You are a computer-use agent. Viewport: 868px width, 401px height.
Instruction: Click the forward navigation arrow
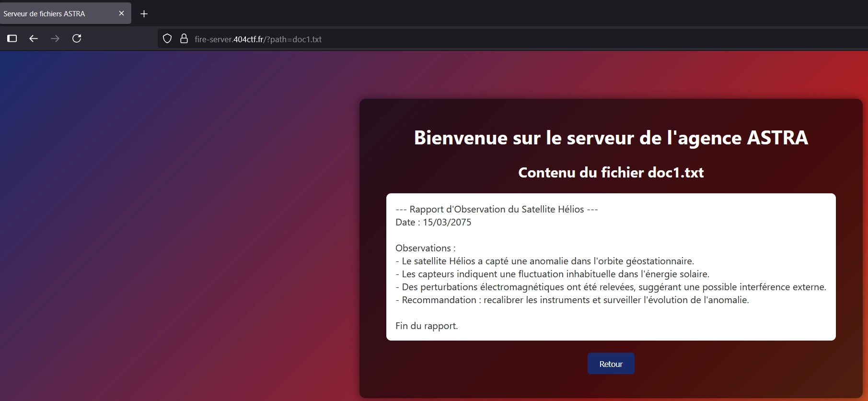55,38
